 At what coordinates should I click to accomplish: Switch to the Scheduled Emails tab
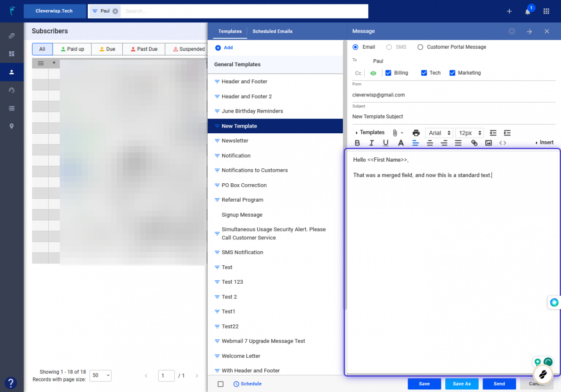[x=272, y=31]
